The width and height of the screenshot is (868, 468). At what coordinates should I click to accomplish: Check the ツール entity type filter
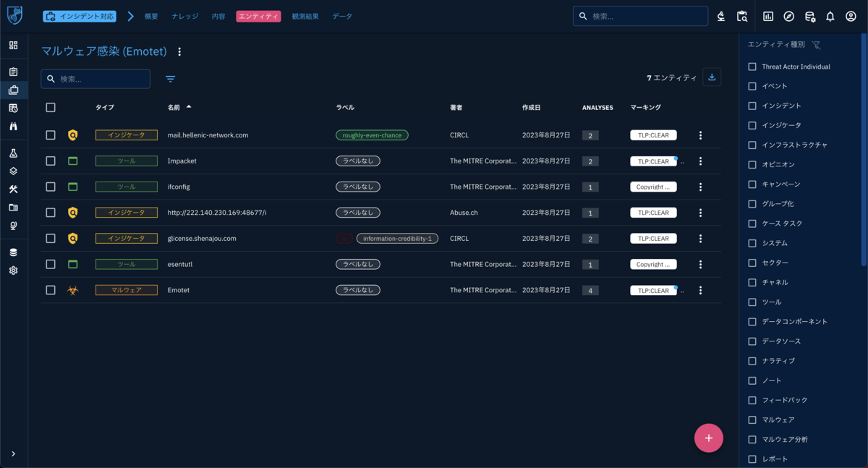pyautogui.click(x=752, y=302)
